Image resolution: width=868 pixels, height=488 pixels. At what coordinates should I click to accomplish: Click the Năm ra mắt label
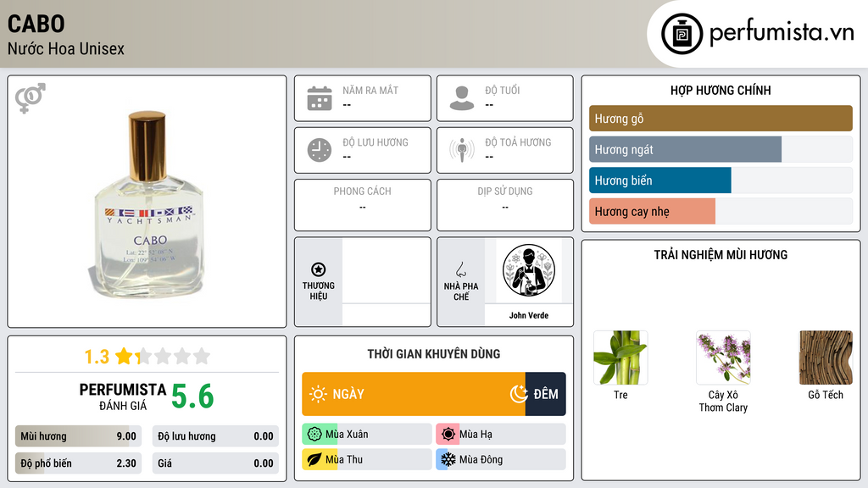point(370,90)
